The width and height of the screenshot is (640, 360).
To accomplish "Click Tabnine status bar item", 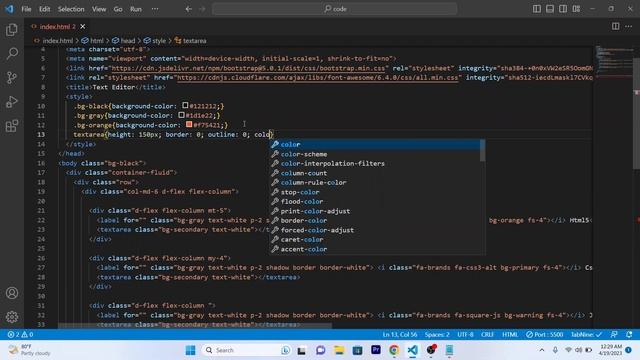I will tap(586, 334).
